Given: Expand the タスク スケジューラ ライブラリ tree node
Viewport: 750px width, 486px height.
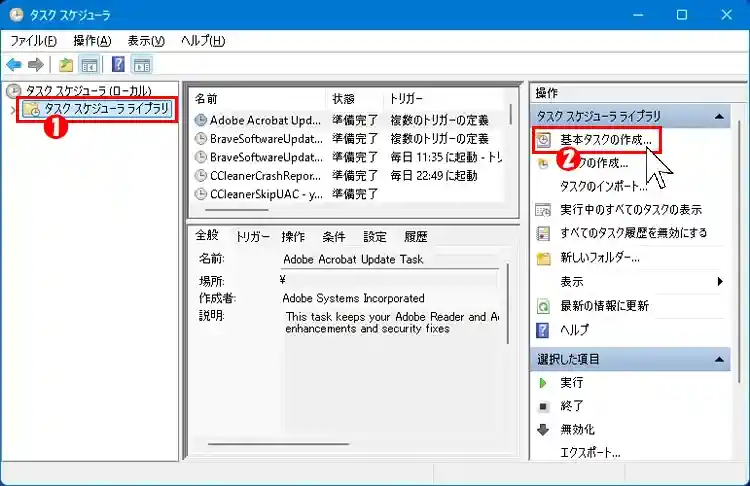Looking at the screenshot, I should (13, 110).
